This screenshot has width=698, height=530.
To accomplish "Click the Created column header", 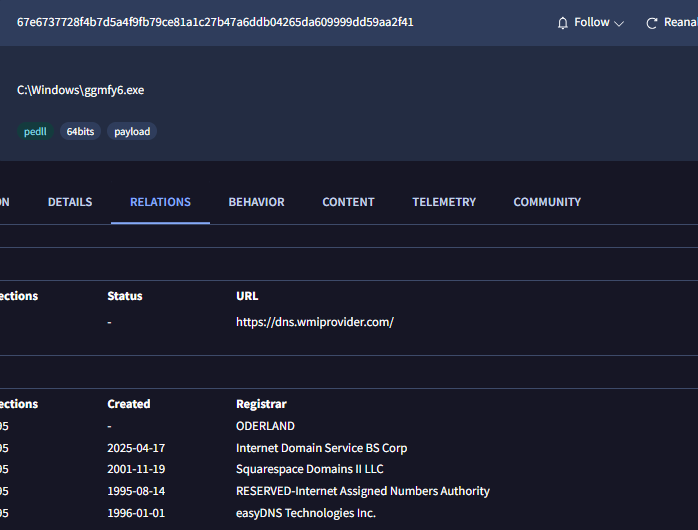I will pos(129,404).
